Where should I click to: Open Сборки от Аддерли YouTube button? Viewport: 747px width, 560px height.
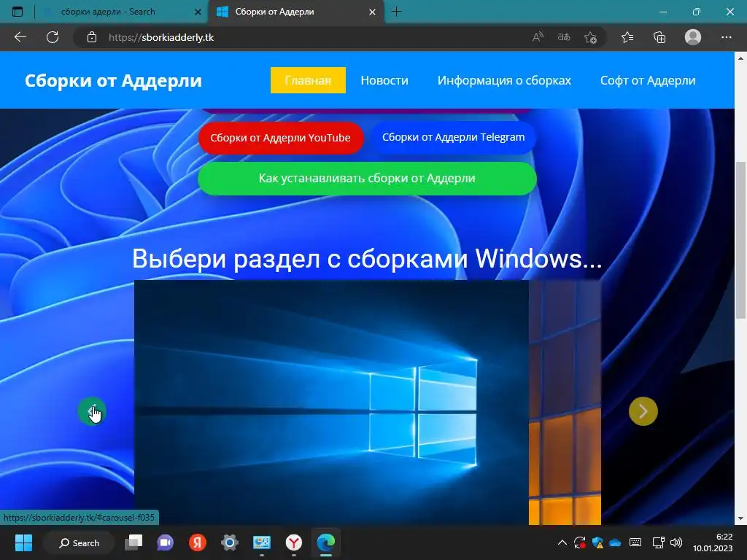[281, 138]
